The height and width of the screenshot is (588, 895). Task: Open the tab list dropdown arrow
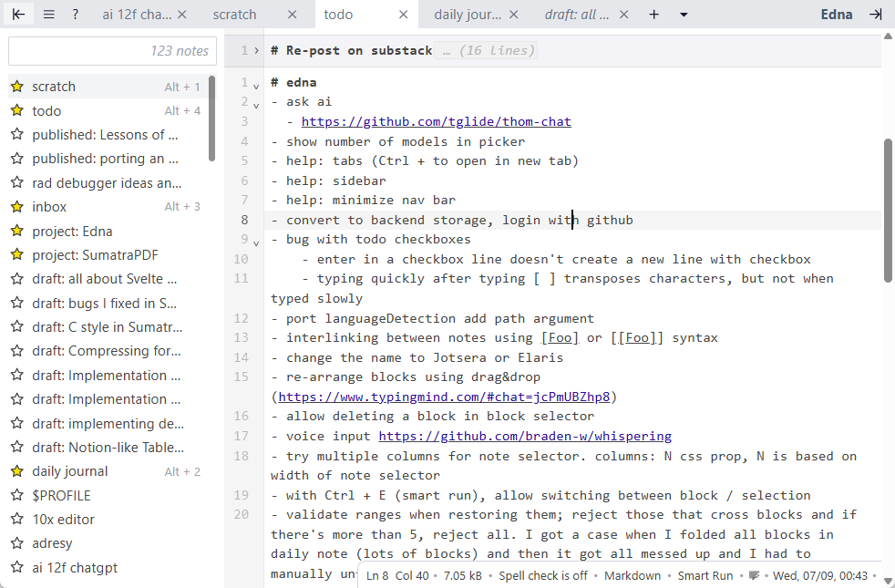(x=684, y=15)
